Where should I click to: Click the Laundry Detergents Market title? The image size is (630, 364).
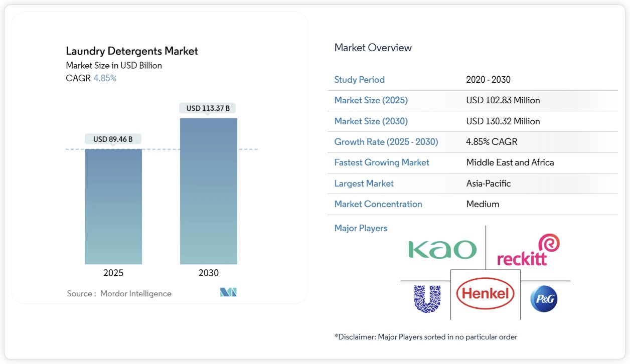pyautogui.click(x=132, y=51)
